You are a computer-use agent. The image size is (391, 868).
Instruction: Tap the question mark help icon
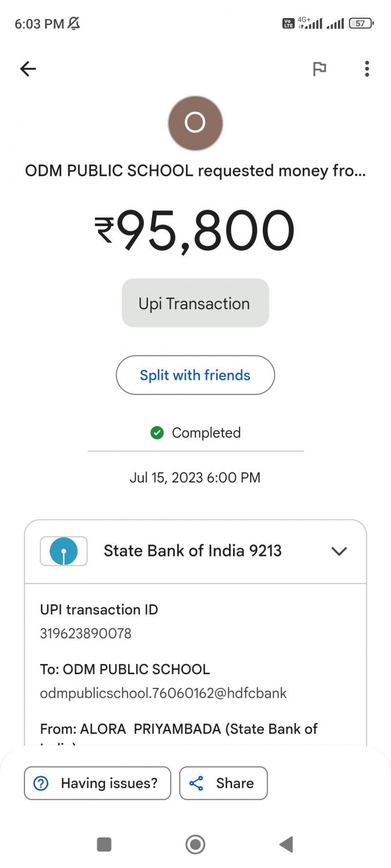click(x=41, y=783)
